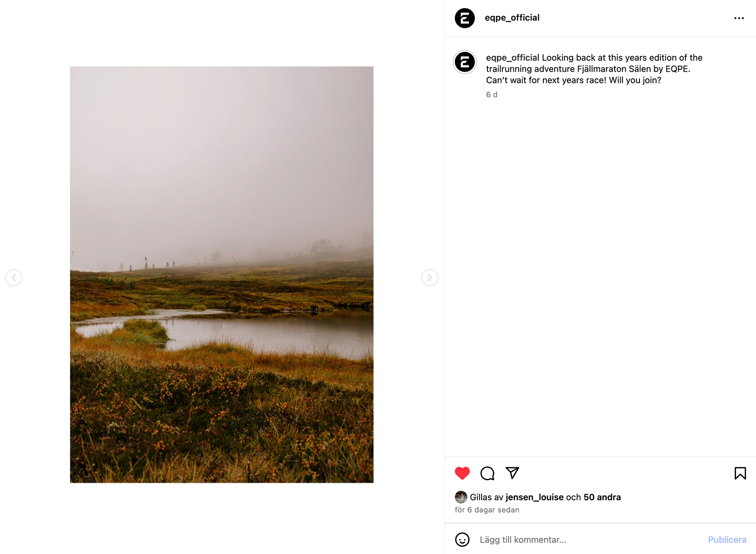This screenshot has height=554, width=756.
Task: Open jensen_louise's small profile picture
Action: pos(461,497)
